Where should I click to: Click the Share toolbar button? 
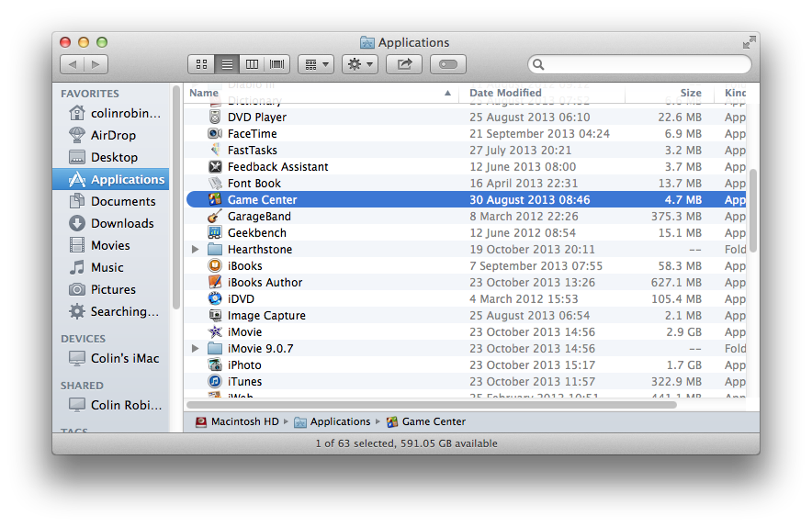404,64
